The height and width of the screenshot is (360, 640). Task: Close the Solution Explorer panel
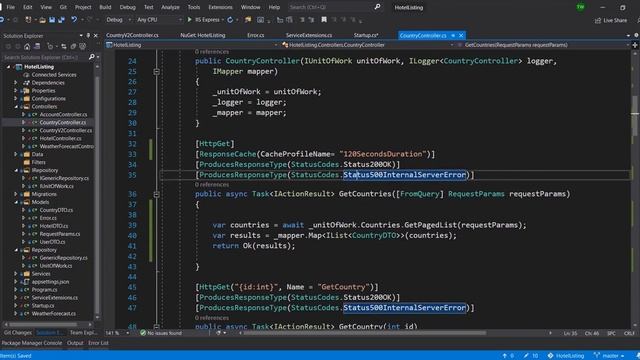click(x=96, y=36)
